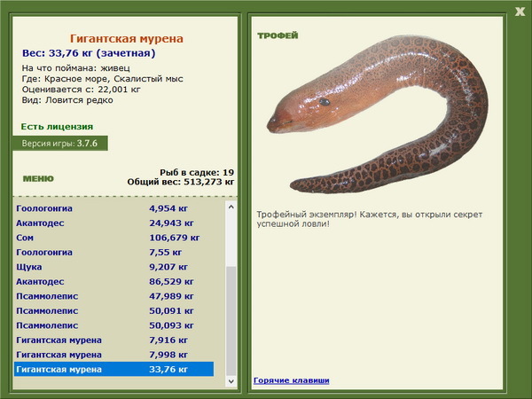Screen dimensions: 532x399
Task: Close the trophy window with X
Action: coord(520,12)
